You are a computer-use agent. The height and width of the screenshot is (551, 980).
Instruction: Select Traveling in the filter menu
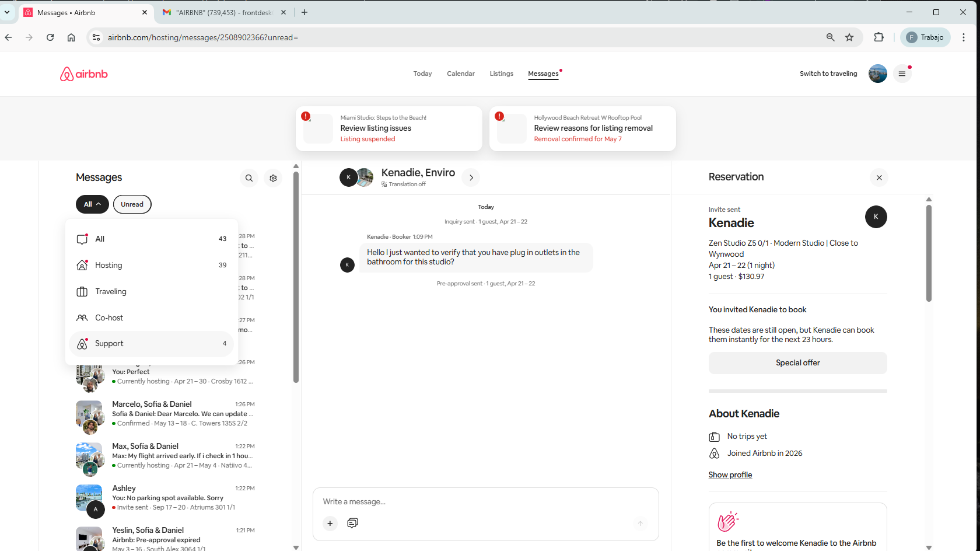click(152, 291)
